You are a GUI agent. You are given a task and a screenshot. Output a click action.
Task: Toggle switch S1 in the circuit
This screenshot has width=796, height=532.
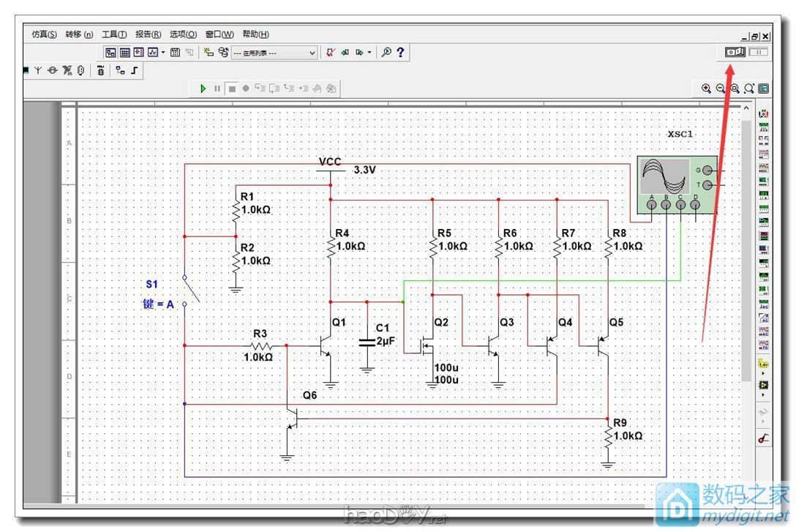pyautogui.click(x=192, y=291)
